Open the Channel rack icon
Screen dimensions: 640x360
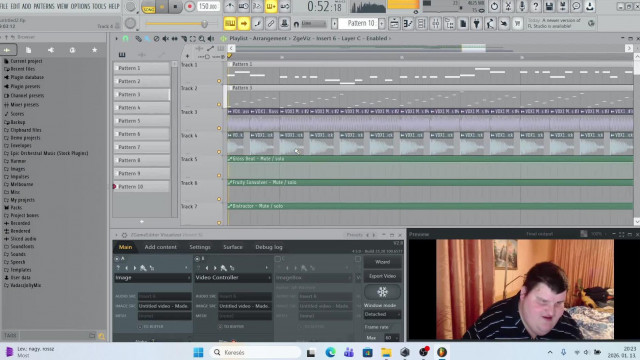422,24
